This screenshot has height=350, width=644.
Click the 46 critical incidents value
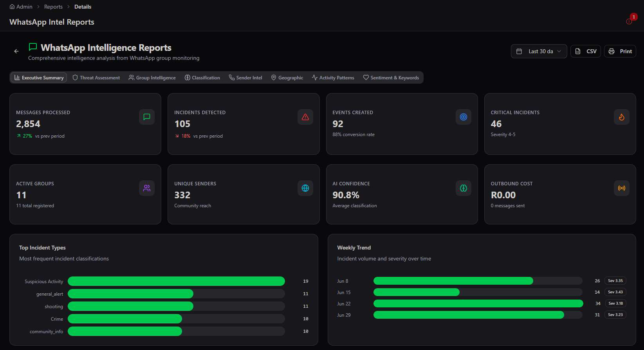(x=496, y=124)
